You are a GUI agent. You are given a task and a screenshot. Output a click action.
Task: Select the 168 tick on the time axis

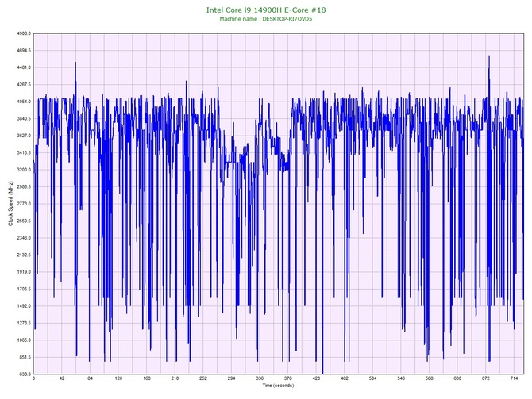coord(147,378)
